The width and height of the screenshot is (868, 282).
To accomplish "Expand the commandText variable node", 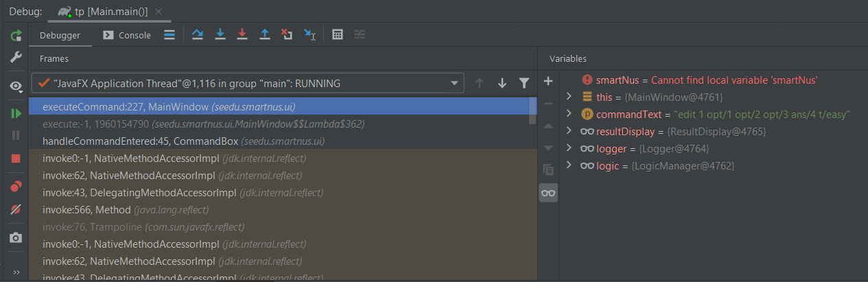I will pyautogui.click(x=569, y=114).
